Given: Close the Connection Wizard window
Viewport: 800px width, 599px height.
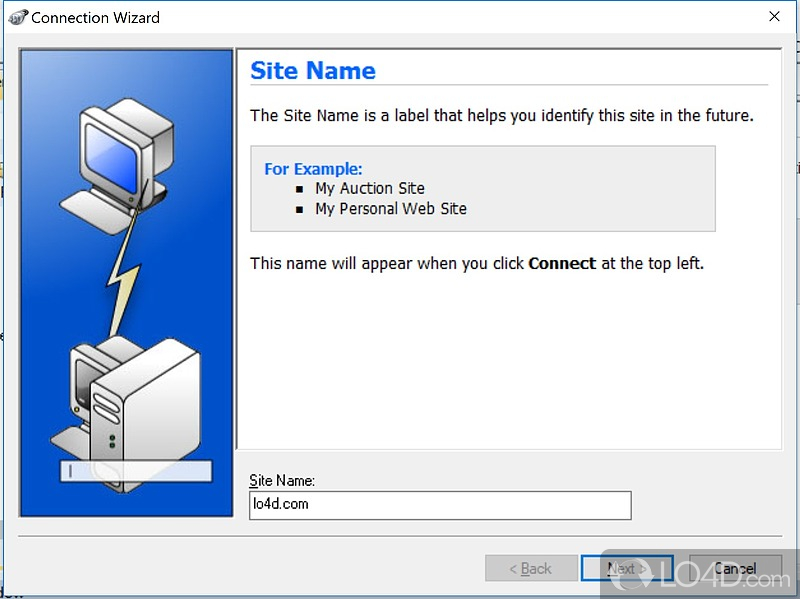Looking at the screenshot, I should (774, 16).
